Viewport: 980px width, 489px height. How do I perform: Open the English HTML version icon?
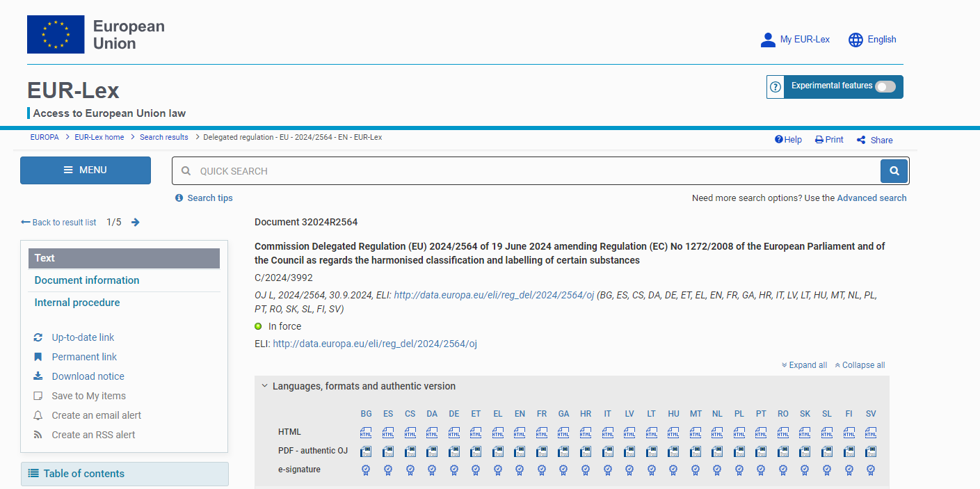tap(520, 432)
